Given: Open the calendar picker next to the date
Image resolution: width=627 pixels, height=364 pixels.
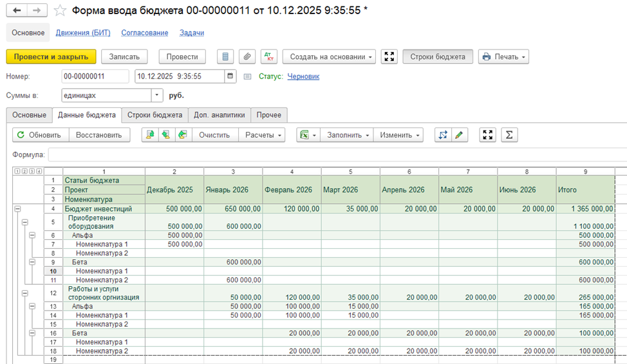Looking at the screenshot, I should (230, 77).
